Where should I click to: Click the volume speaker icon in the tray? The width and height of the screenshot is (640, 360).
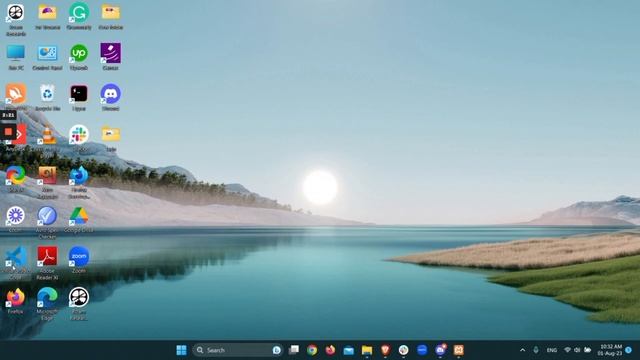[x=577, y=350]
